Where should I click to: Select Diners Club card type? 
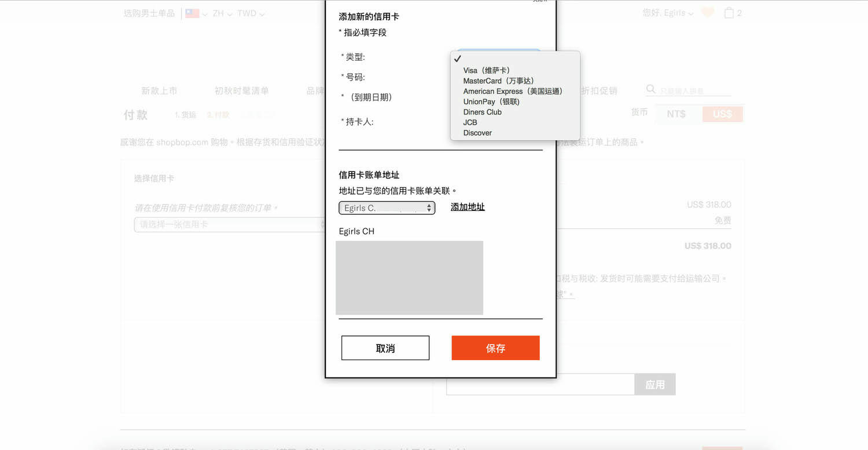point(482,112)
